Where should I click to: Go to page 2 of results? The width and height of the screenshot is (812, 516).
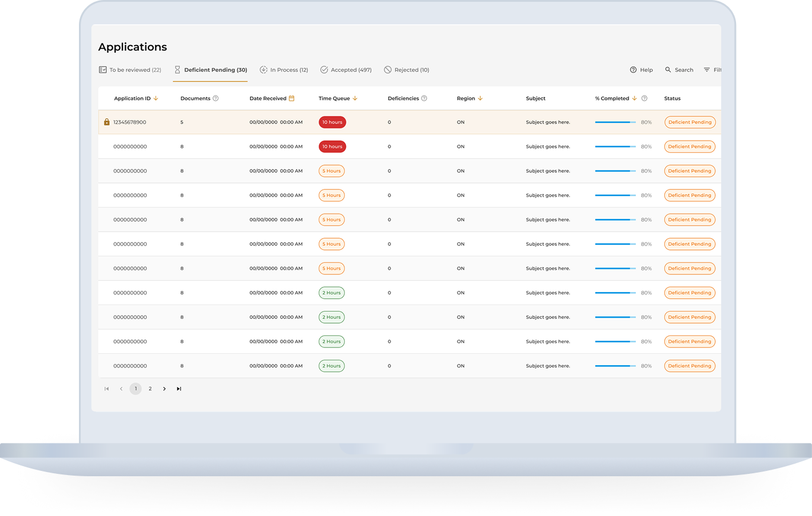[150, 389]
